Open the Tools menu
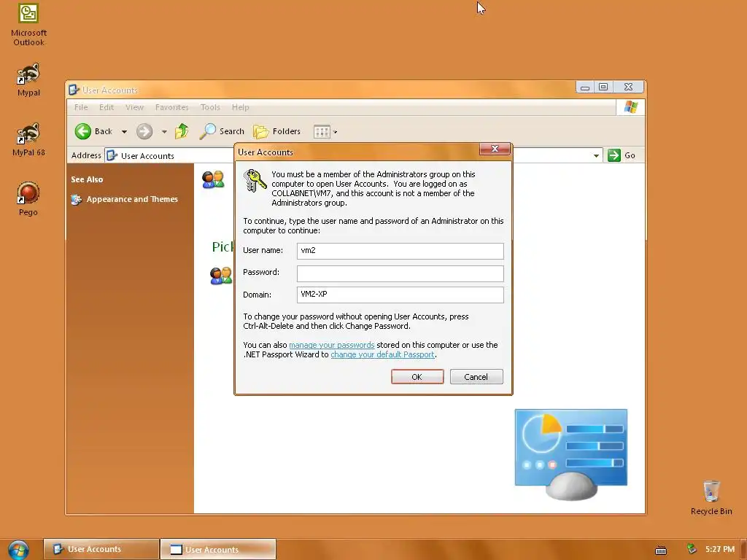747x560 pixels. click(210, 107)
